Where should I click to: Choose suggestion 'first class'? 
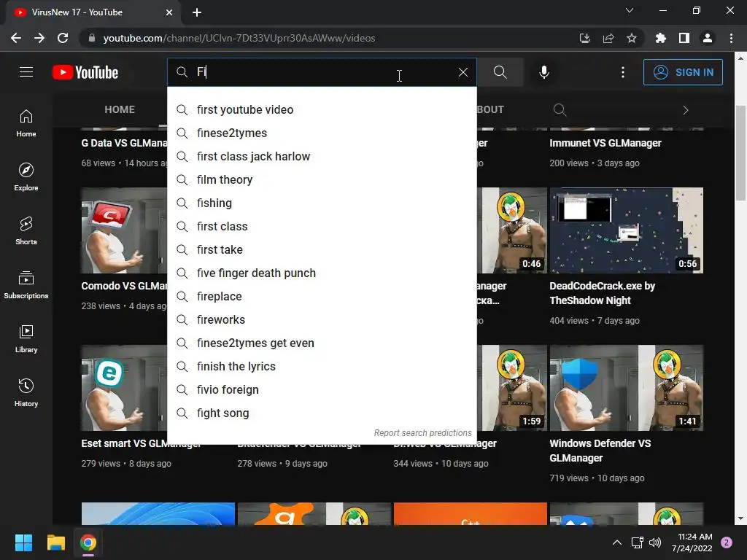pyautogui.click(x=322, y=226)
